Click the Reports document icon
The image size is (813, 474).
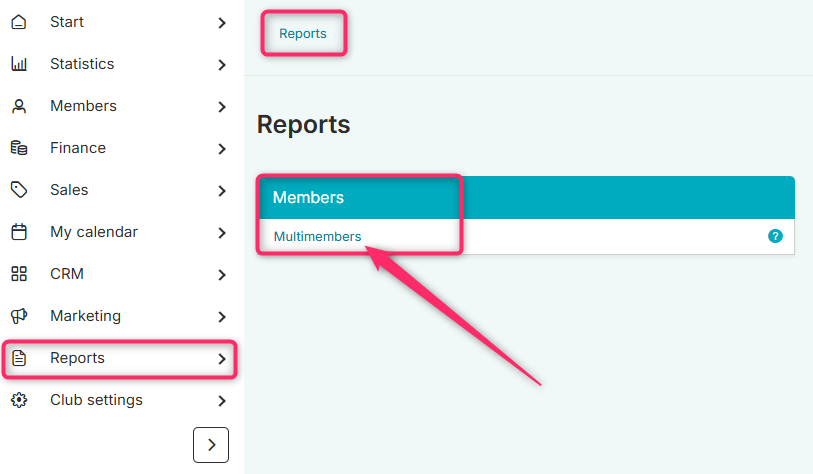[19, 358]
